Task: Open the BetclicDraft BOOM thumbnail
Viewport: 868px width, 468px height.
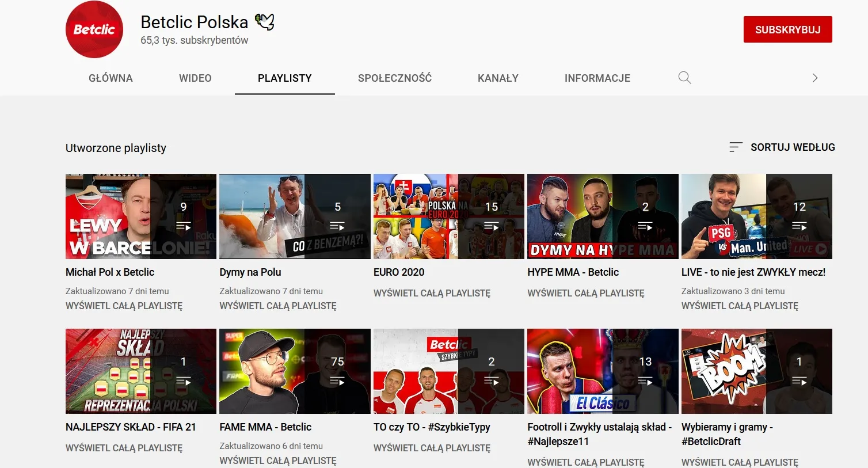Action: tap(757, 371)
